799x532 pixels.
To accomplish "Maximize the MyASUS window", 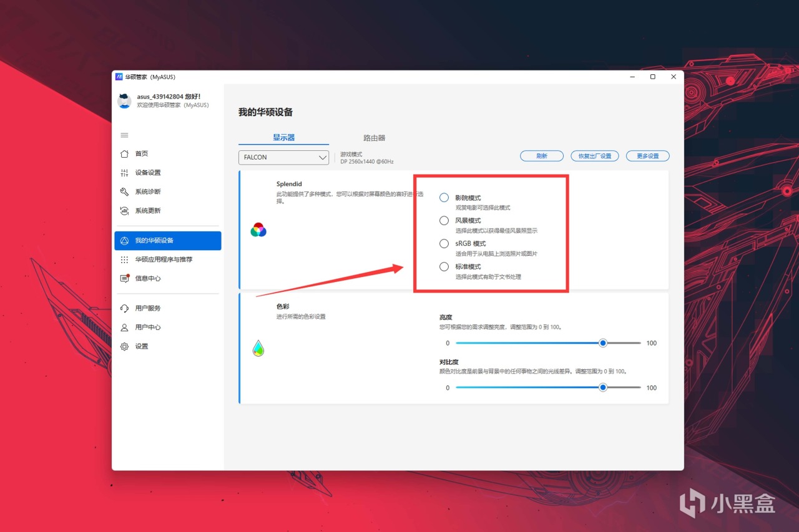I will [653, 77].
